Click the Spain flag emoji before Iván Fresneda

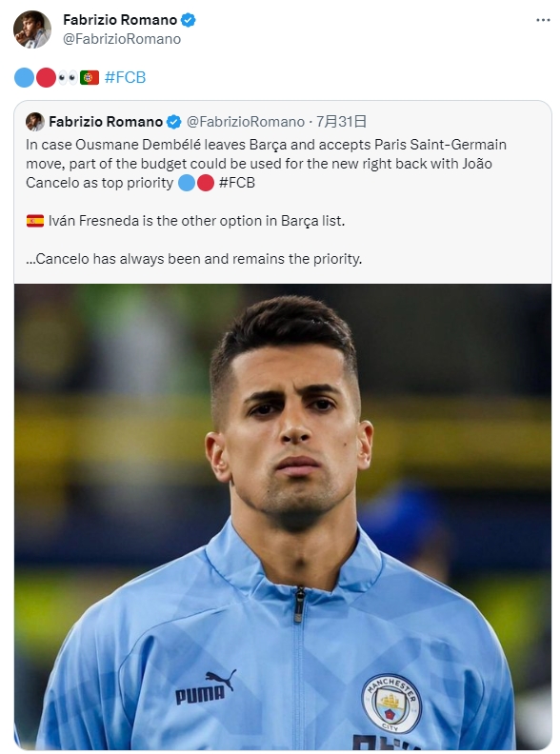[35, 221]
